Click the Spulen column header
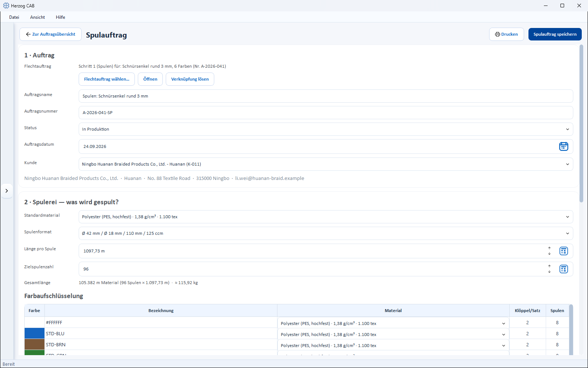This screenshot has height=368, width=588. [x=557, y=311]
